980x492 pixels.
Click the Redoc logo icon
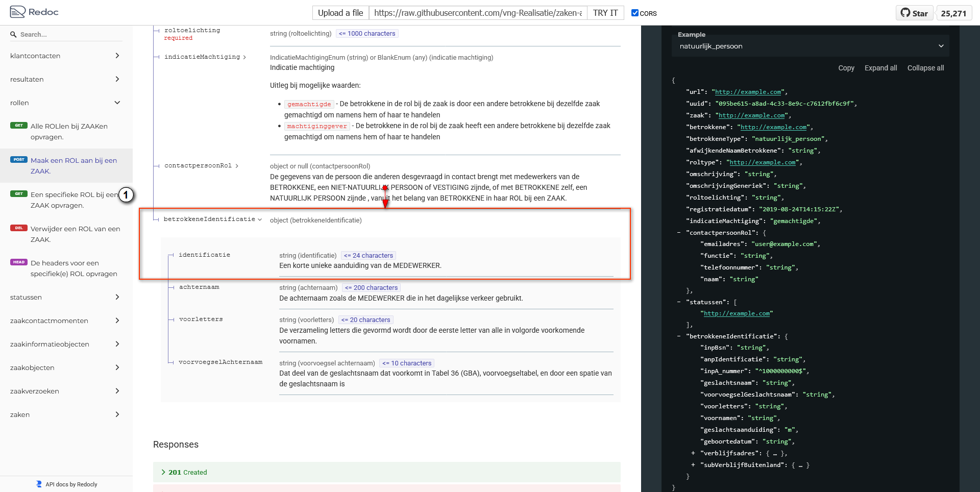click(x=17, y=12)
